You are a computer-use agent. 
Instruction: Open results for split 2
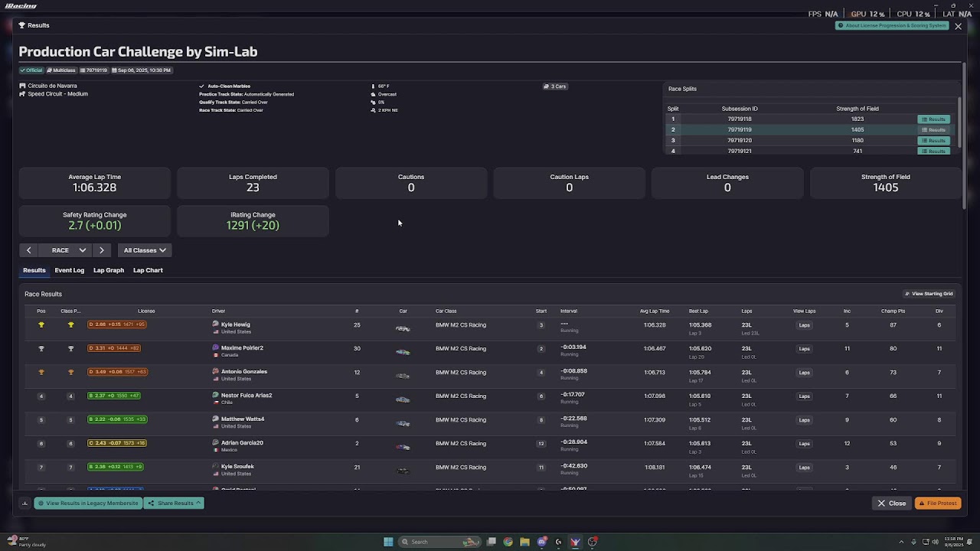point(934,130)
